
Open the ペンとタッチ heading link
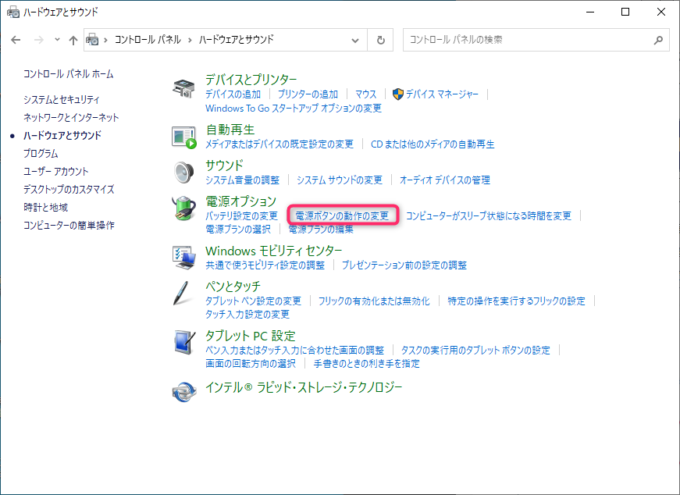[233, 286]
